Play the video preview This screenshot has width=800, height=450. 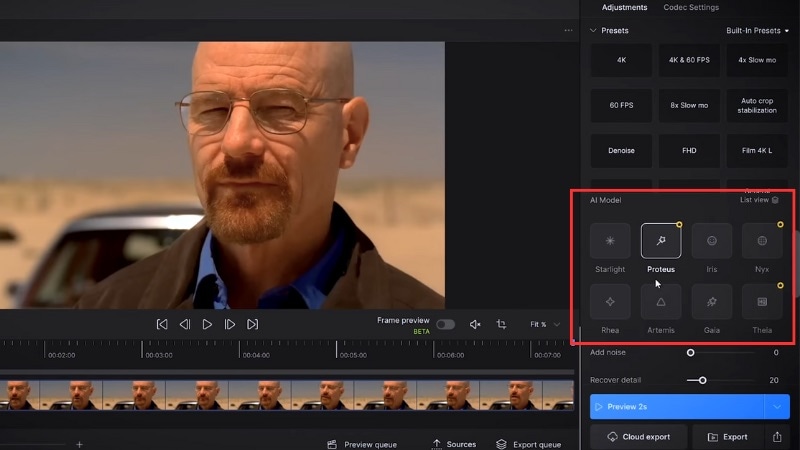(207, 324)
